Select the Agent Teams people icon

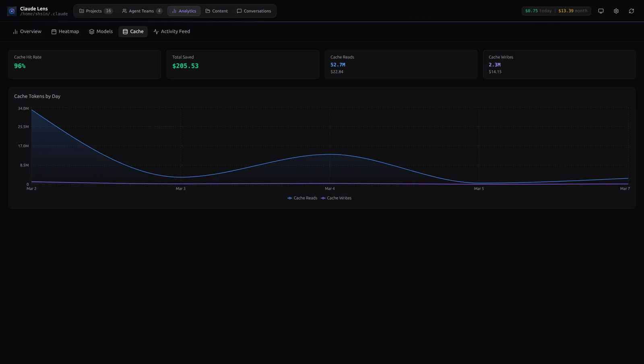coord(124,11)
